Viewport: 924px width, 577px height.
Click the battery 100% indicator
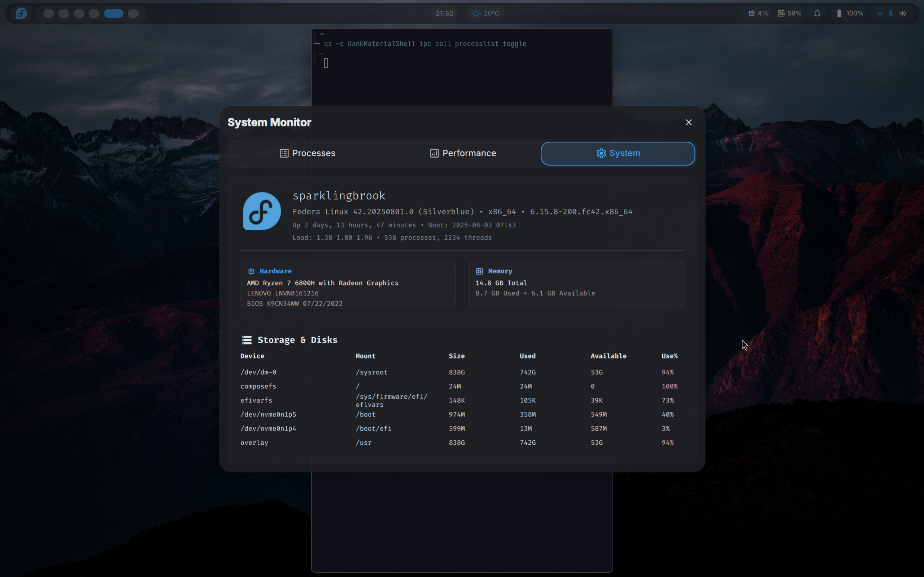click(850, 13)
